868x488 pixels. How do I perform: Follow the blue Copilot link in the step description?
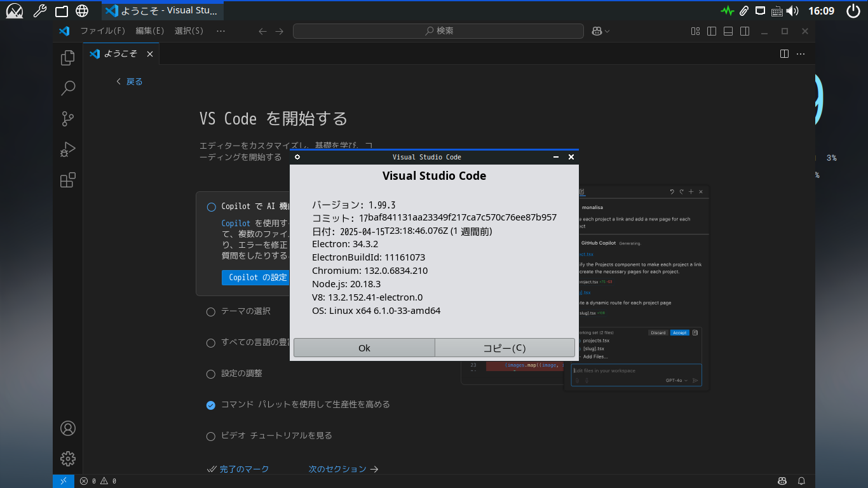236,224
